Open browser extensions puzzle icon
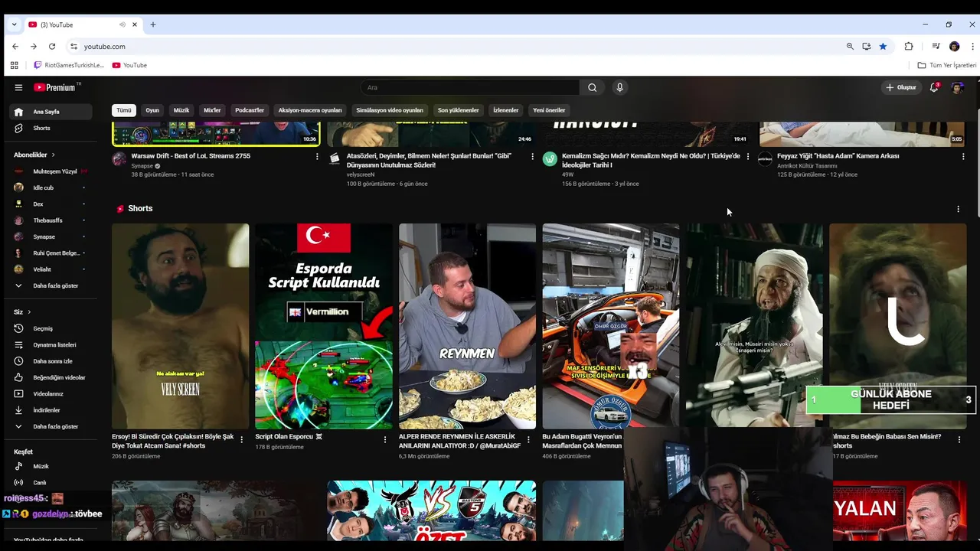 909,47
